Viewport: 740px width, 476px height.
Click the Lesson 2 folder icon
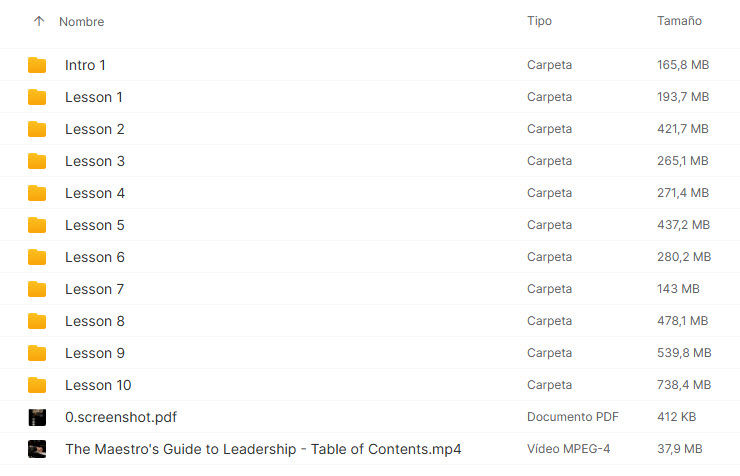click(37, 129)
